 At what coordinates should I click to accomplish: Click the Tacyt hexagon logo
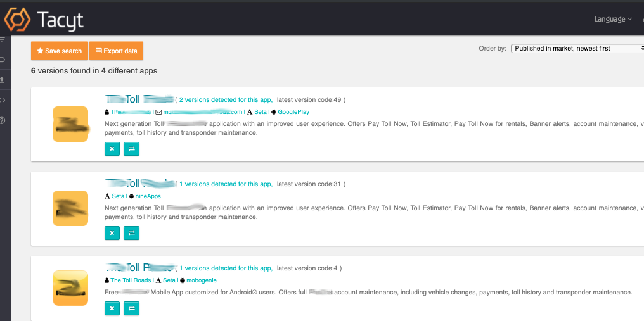[x=17, y=19]
